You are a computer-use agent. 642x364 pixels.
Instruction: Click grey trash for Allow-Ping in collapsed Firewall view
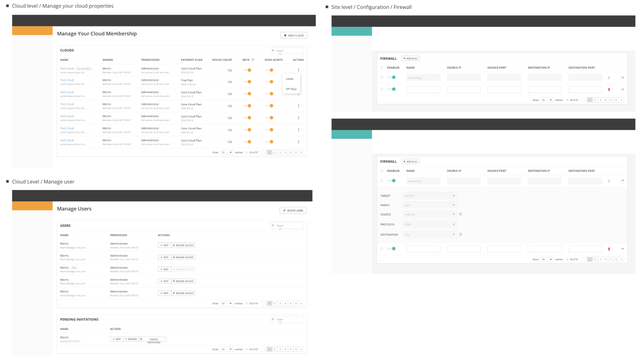tap(609, 77)
